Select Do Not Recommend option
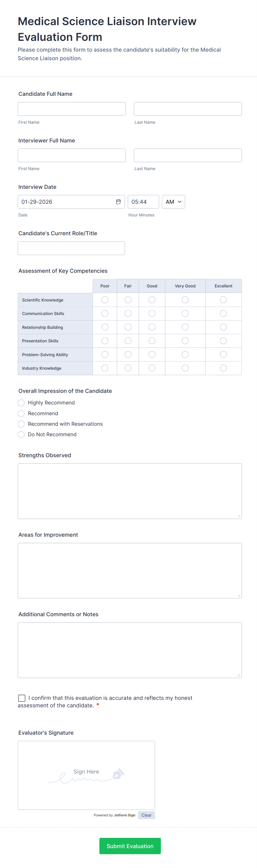257x868 pixels. [x=21, y=434]
